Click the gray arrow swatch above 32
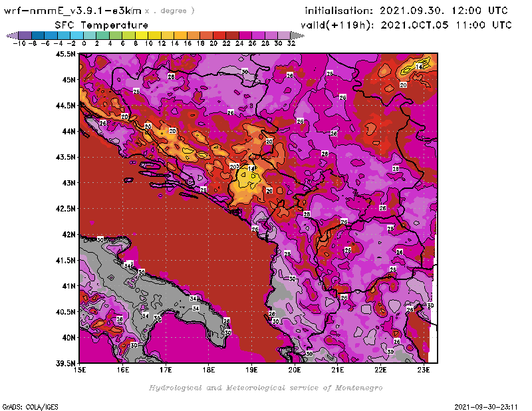532x411 pixels. pyautogui.click(x=297, y=35)
